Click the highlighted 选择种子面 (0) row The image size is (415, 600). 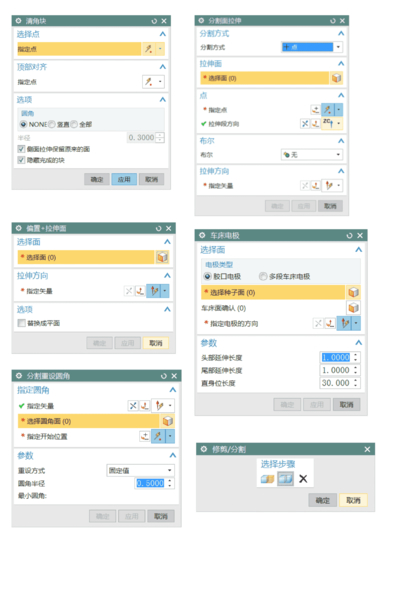(x=273, y=292)
